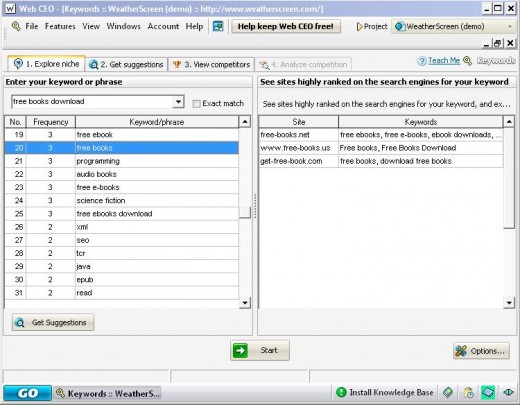Click Help keep Web CEO free button
This screenshot has height=405, width=520.
click(x=285, y=26)
